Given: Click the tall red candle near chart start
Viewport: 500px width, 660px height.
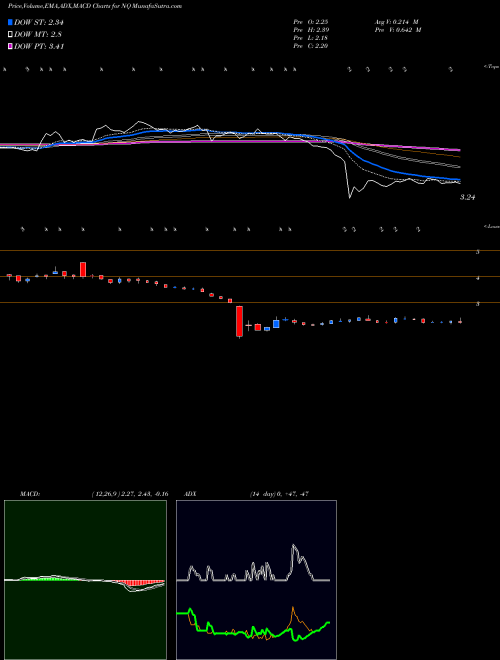Looking at the screenshot, I should click(x=83, y=269).
